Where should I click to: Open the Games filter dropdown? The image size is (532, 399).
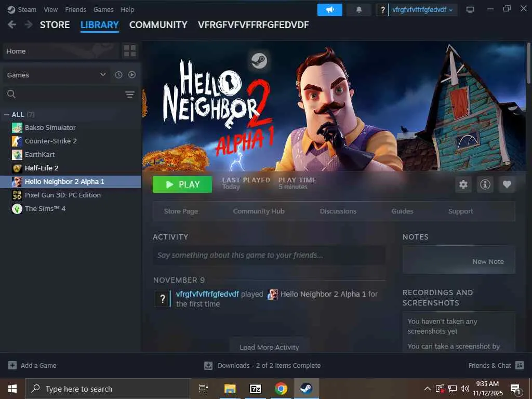point(56,75)
